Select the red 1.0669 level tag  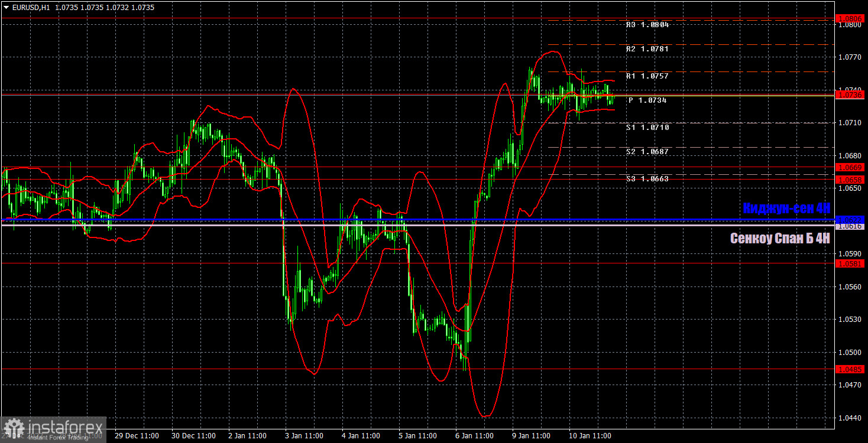850,168
